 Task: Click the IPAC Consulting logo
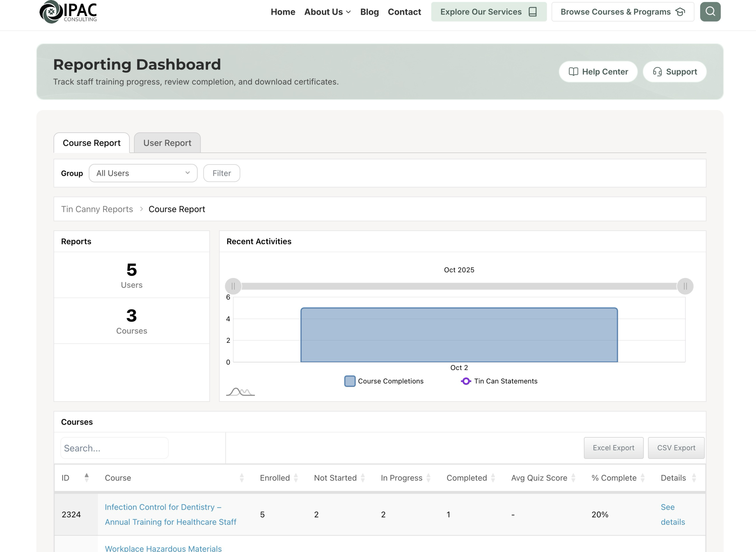pyautogui.click(x=68, y=12)
